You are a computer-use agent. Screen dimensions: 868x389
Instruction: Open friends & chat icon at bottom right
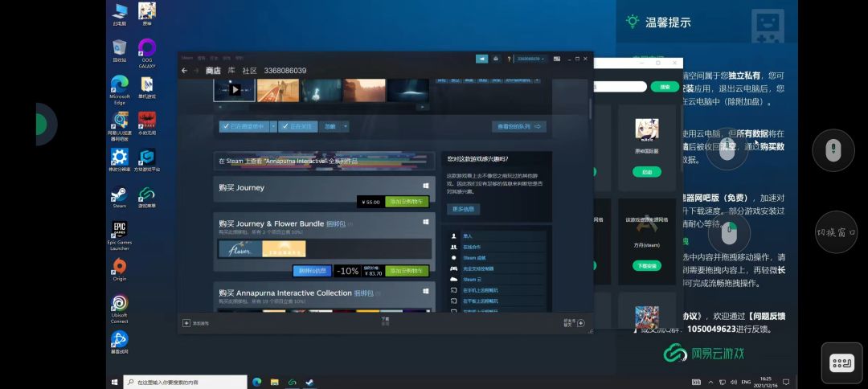point(581,323)
